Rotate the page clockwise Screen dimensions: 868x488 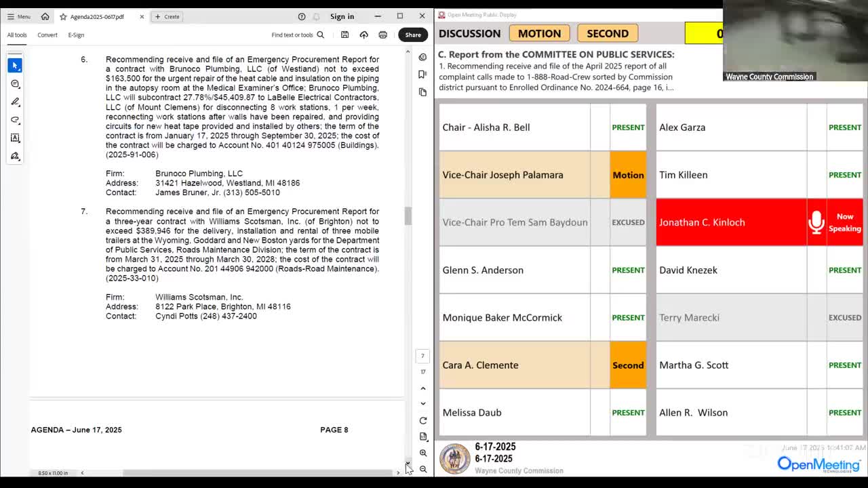click(423, 420)
